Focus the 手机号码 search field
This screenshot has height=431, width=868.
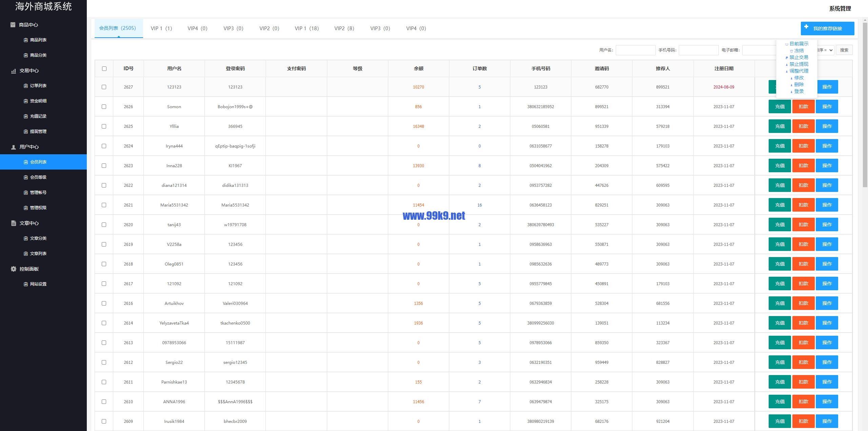click(698, 50)
